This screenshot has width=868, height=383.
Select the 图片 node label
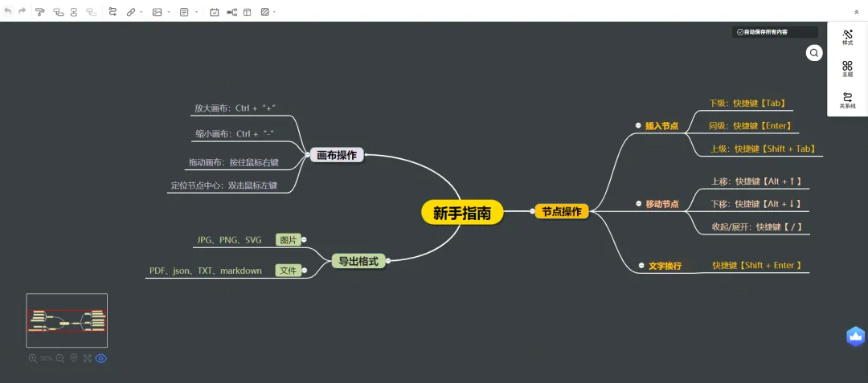[289, 240]
